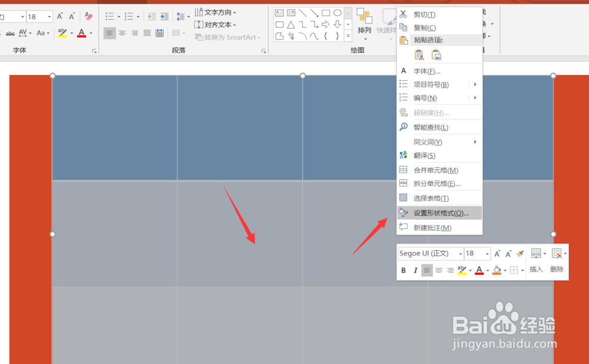
Task: Open character spacing AV options
Action: pyautogui.click(x=22, y=33)
